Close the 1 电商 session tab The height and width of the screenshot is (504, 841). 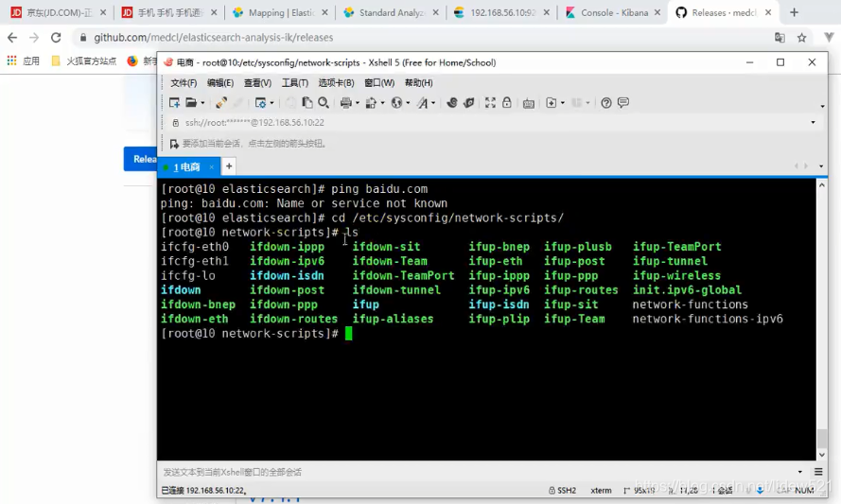pos(211,167)
